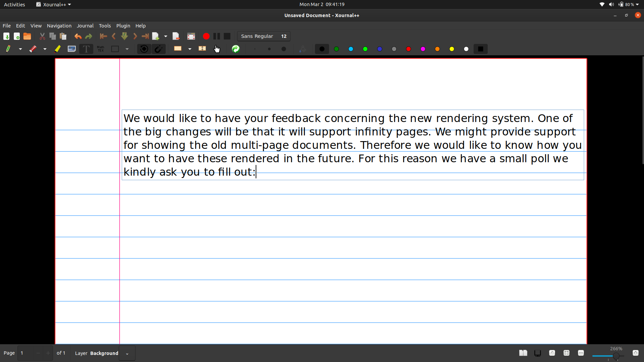The height and width of the screenshot is (362, 644).
Task: Select the Eraser tool
Action: point(33,49)
